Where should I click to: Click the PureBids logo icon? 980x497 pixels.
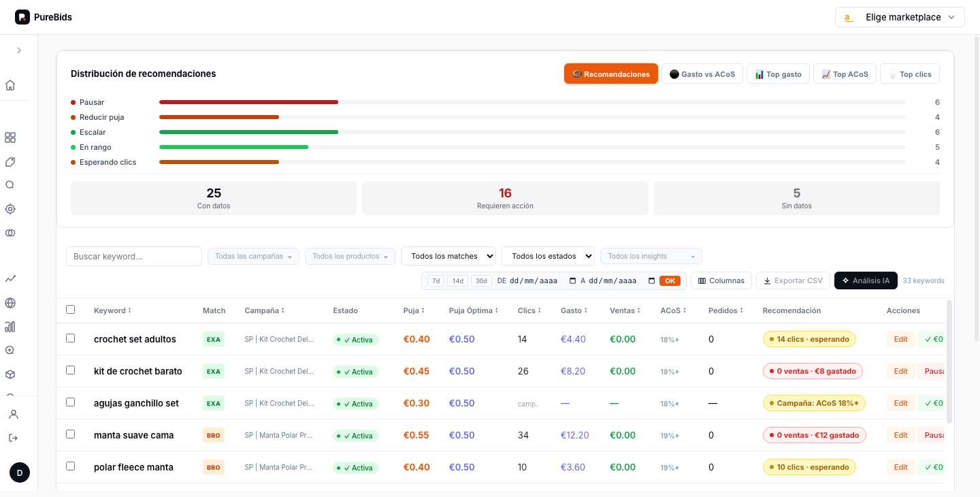22,17
